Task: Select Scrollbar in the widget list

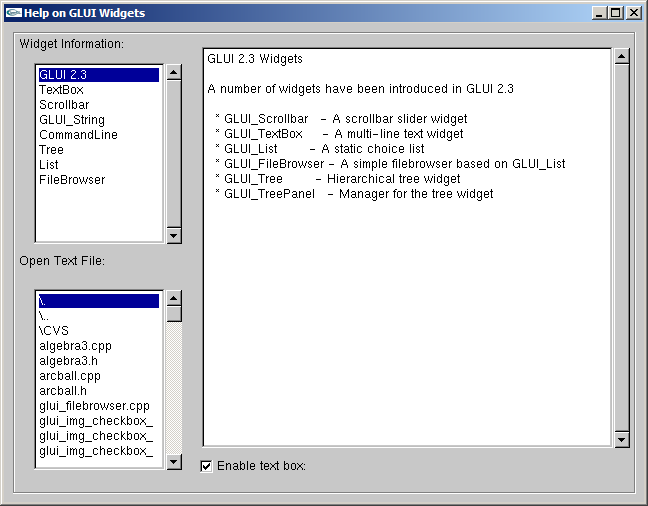Action: (x=64, y=105)
